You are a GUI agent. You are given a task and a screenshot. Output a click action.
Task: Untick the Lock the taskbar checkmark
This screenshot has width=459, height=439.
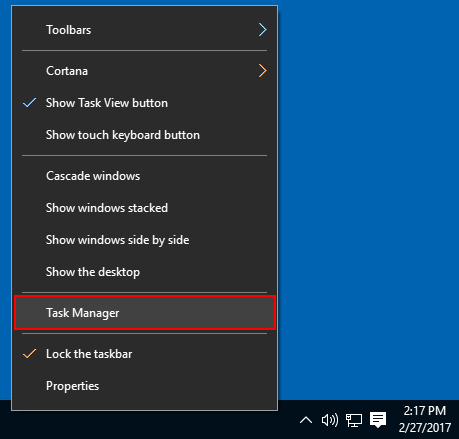pos(29,354)
